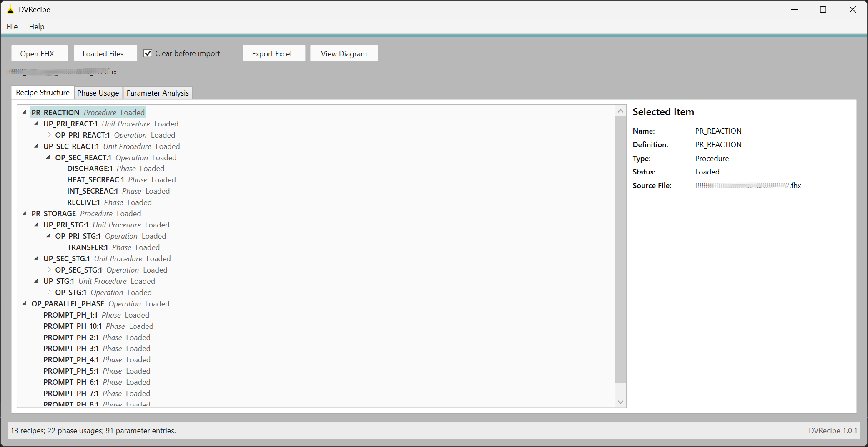Click the Source File value in Selected Item
Image resolution: width=868 pixels, height=447 pixels.
coord(748,186)
